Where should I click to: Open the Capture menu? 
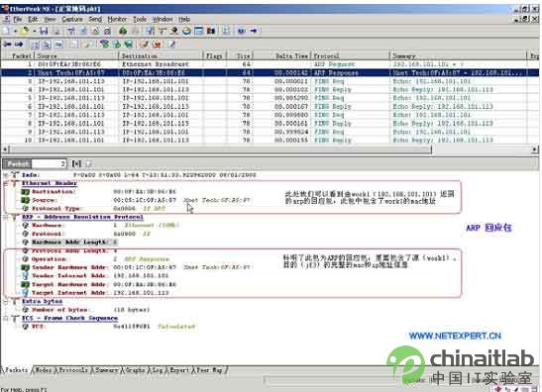(72, 19)
